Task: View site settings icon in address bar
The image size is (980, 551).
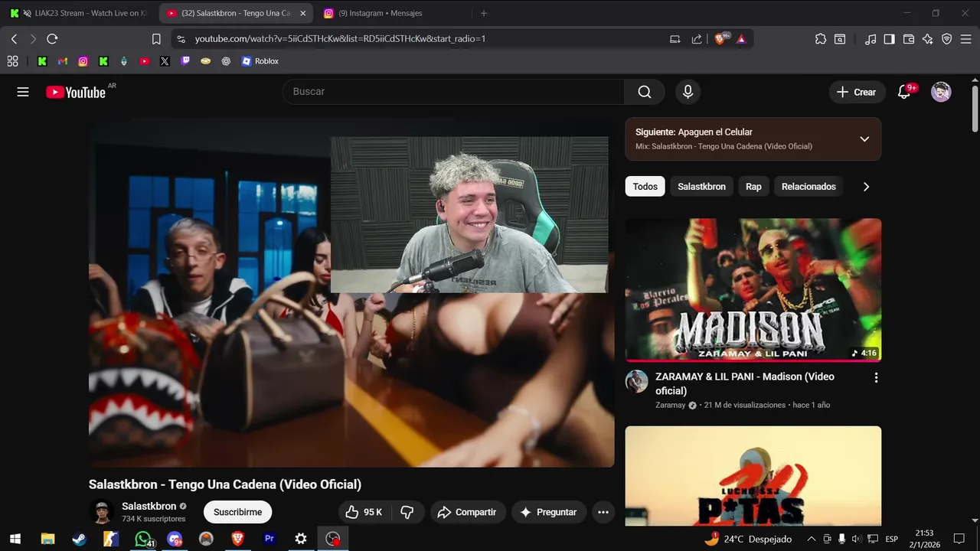Action: tap(180, 38)
